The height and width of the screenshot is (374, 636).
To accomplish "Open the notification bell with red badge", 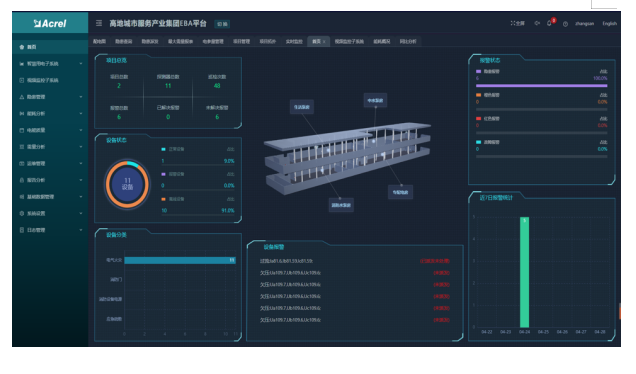I will coord(550,22).
